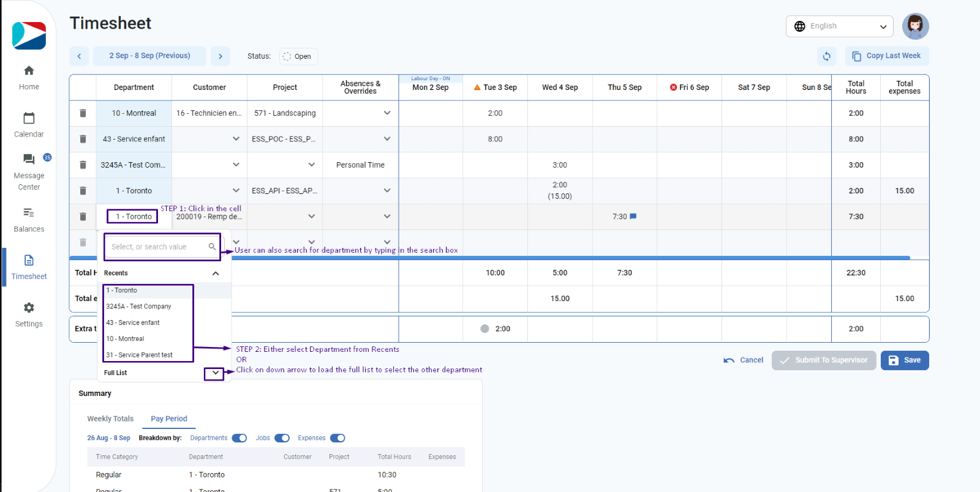The width and height of the screenshot is (980, 492).
Task: Open Project dropdown for 200019 - Remp row
Action: (x=311, y=217)
